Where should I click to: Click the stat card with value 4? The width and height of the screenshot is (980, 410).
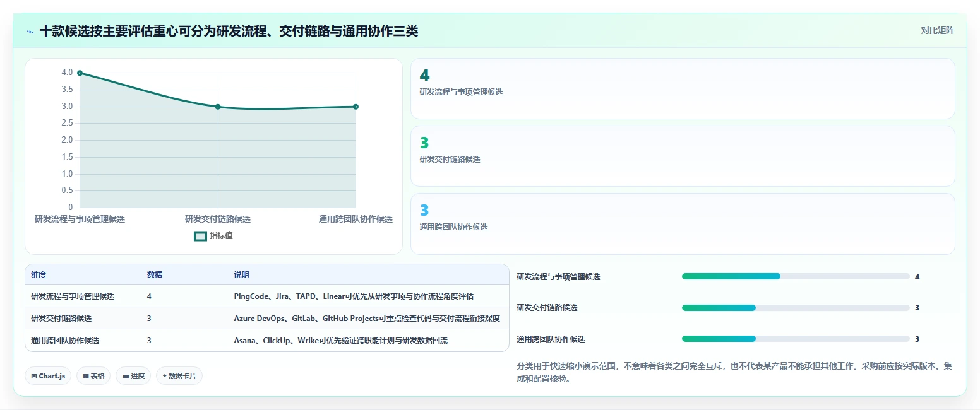pos(683,88)
